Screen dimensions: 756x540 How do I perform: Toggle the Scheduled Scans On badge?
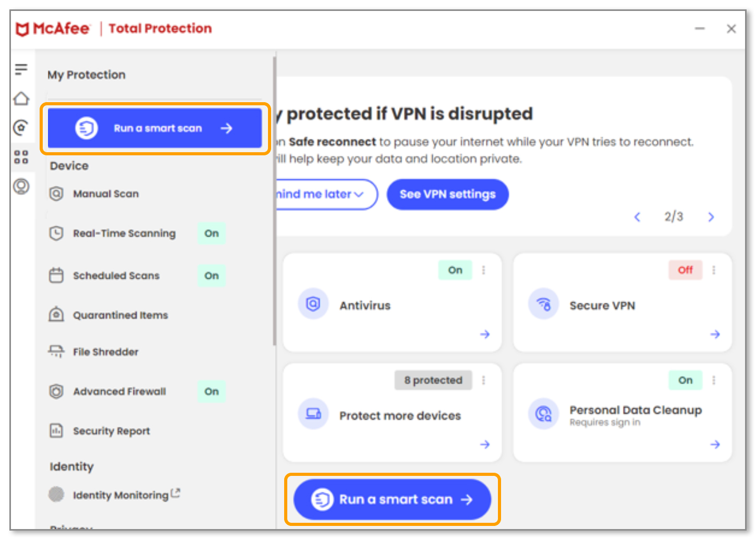tap(211, 276)
